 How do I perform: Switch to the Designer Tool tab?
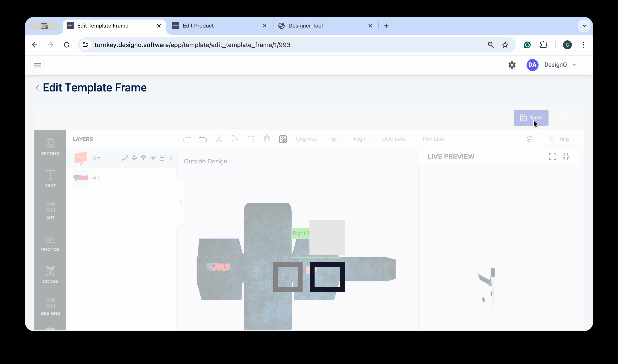pos(305,26)
